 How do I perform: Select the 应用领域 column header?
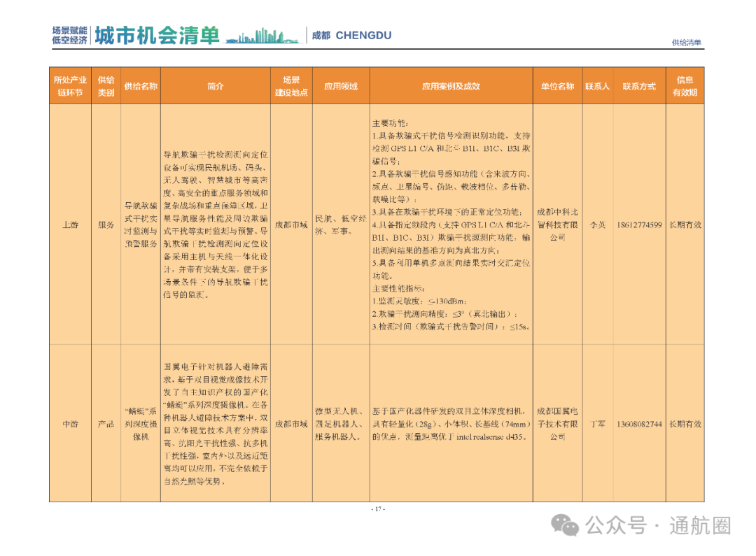coord(341,86)
